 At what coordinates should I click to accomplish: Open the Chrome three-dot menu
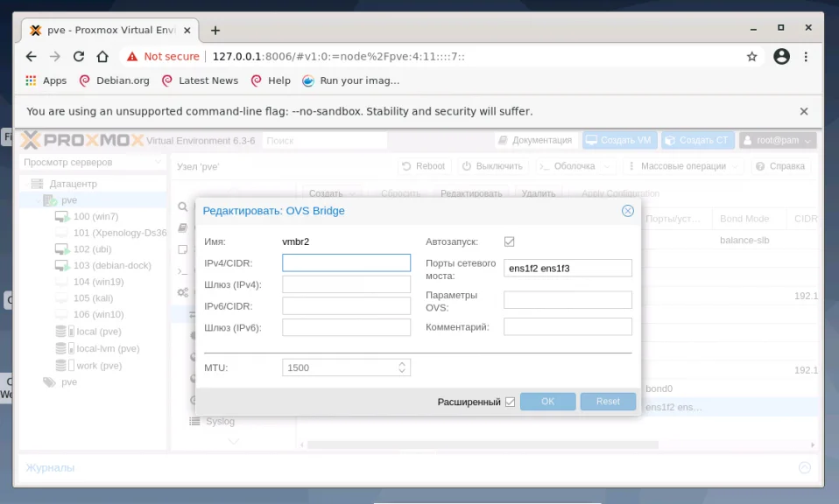(806, 57)
